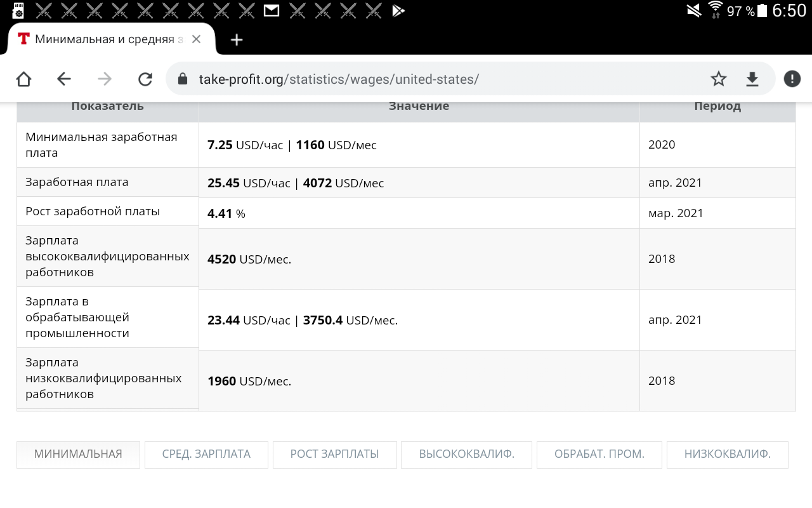
Task: Go to the browser home page
Action: tap(23, 79)
